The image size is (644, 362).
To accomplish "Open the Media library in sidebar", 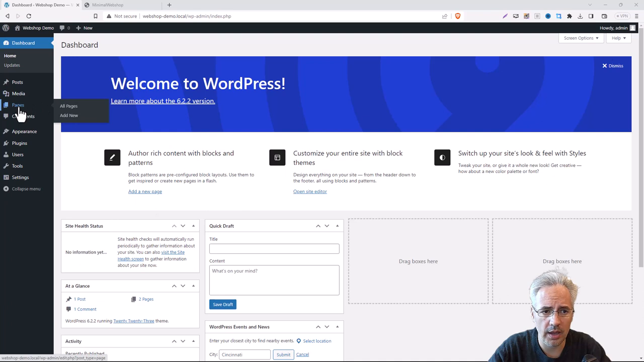I will 18,94.
